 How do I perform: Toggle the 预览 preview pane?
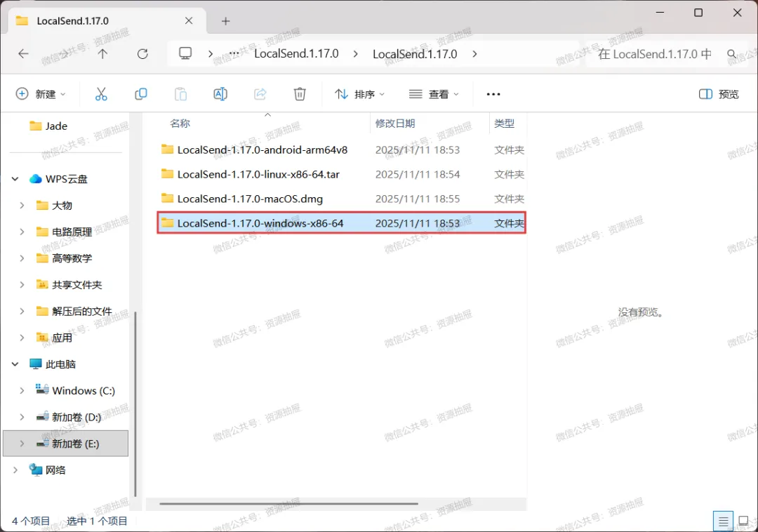[x=719, y=94]
